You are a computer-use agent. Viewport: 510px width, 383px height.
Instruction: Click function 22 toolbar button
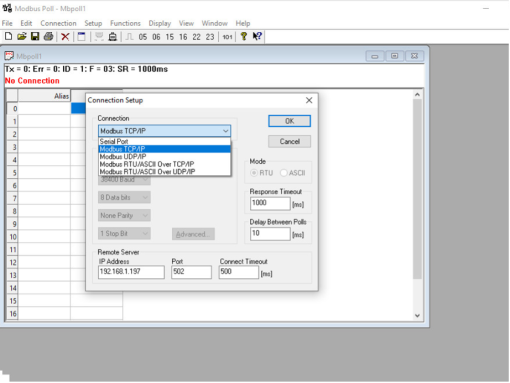[x=196, y=37]
